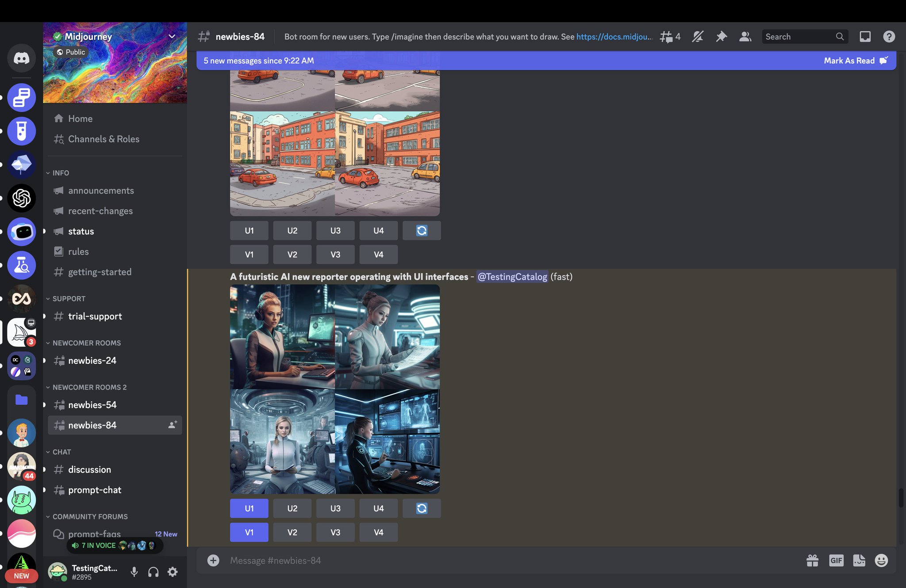
Task: Open the status channel
Action: (115, 231)
